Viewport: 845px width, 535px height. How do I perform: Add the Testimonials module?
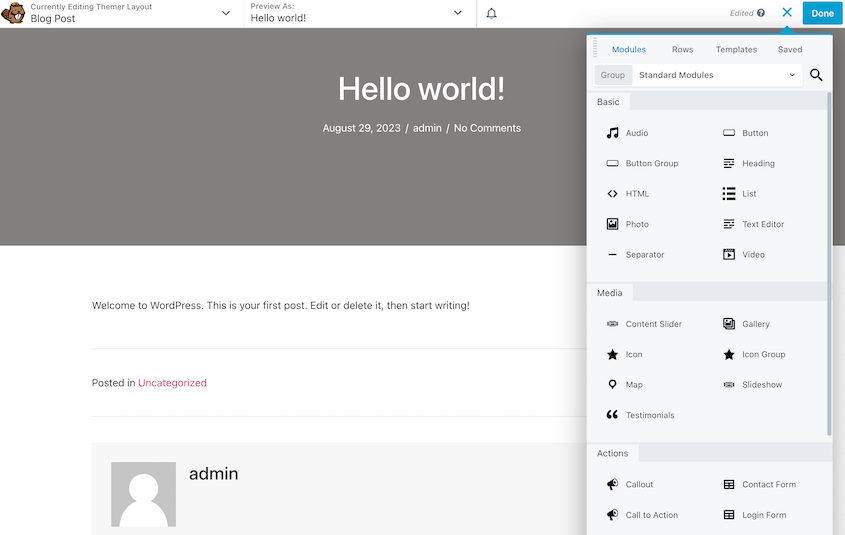pos(641,415)
